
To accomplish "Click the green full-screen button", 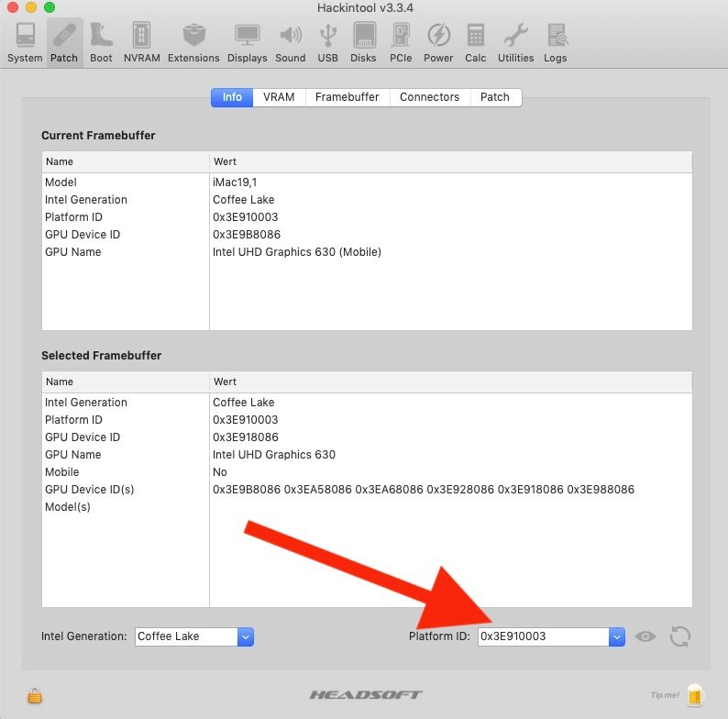I will pyautogui.click(x=50, y=7).
